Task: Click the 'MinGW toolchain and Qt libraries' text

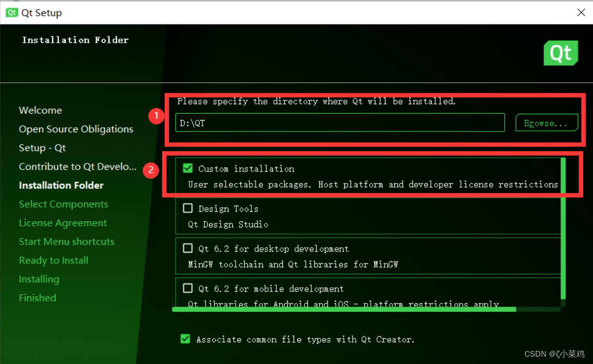Action: (293, 264)
